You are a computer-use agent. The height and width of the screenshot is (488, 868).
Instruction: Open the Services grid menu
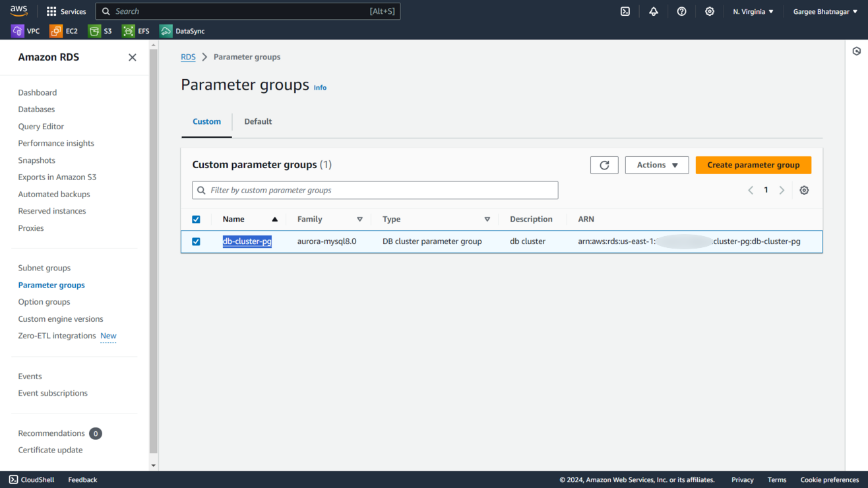click(x=66, y=11)
